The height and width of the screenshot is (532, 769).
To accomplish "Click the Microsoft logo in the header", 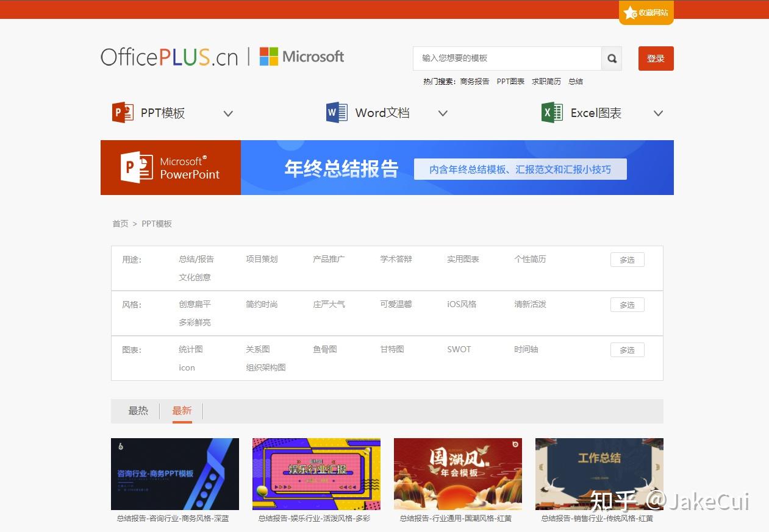I will (x=301, y=57).
